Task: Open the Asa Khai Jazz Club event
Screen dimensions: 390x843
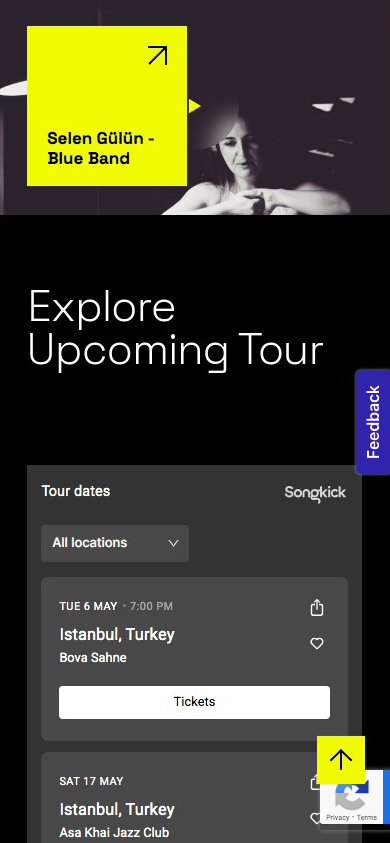Action: [114, 832]
